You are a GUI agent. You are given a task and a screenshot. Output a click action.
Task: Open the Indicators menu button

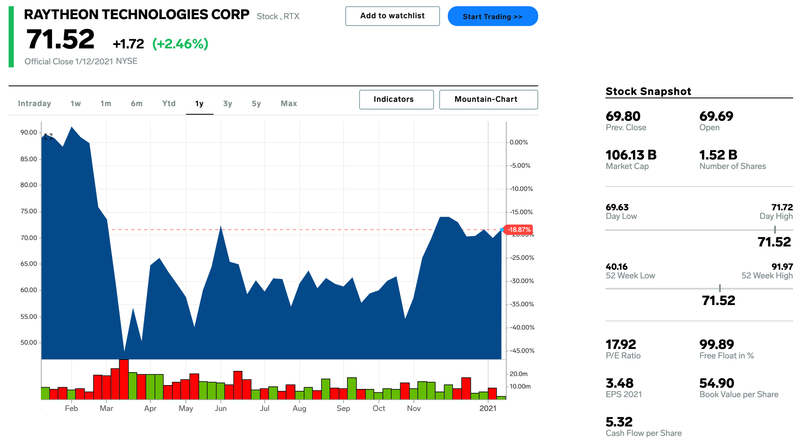click(396, 100)
